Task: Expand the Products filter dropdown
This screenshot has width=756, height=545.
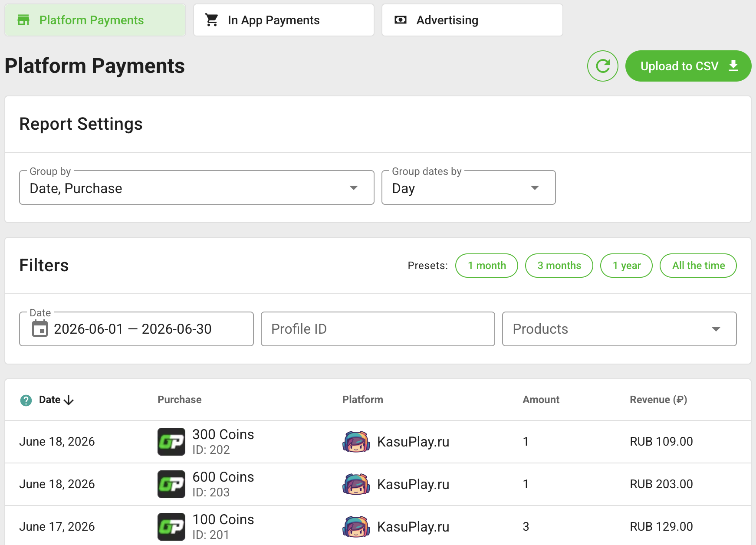Action: pyautogui.click(x=619, y=329)
